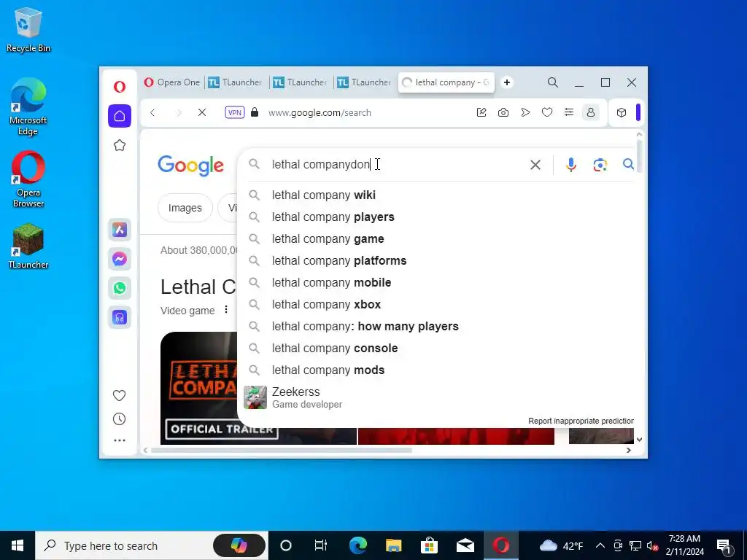The height and width of the screenshot is (560, 747).
Task: Click the address bar URL
Action: (x=320, y=113)
